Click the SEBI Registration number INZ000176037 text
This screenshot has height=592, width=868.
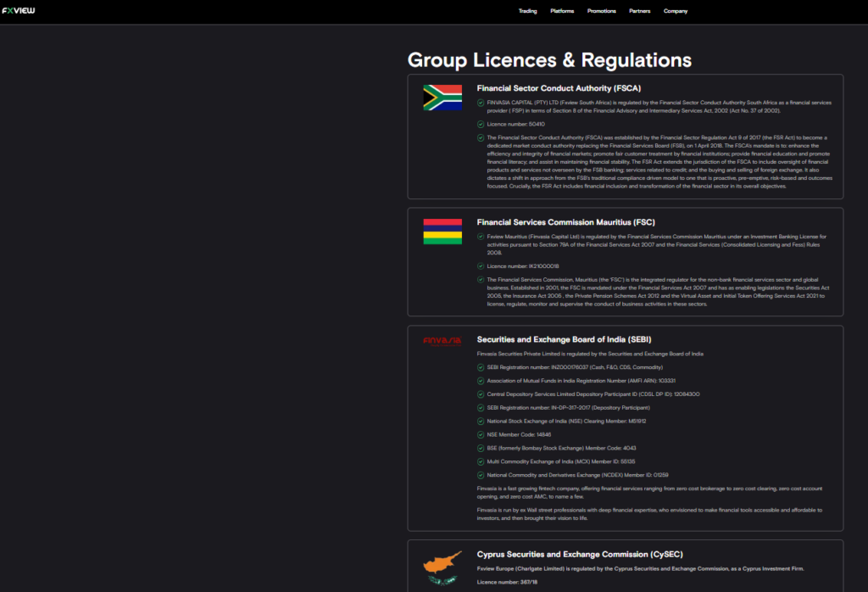click(x=575, y=367)
